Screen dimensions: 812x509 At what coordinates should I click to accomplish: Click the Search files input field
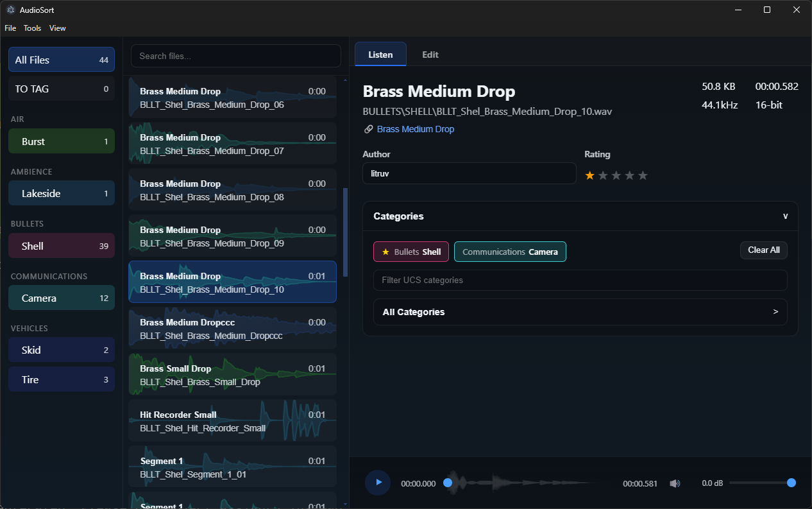pyautogui.click(x=235, y=56)
